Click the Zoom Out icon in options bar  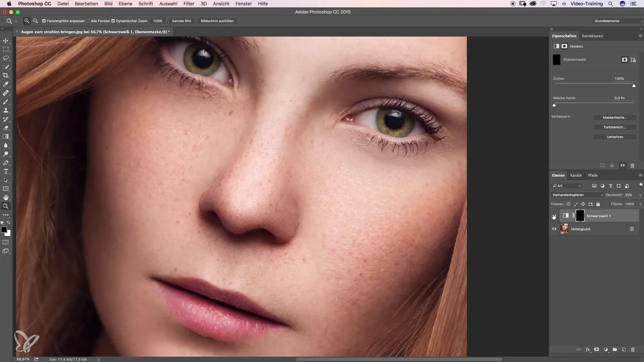point(35,21)
